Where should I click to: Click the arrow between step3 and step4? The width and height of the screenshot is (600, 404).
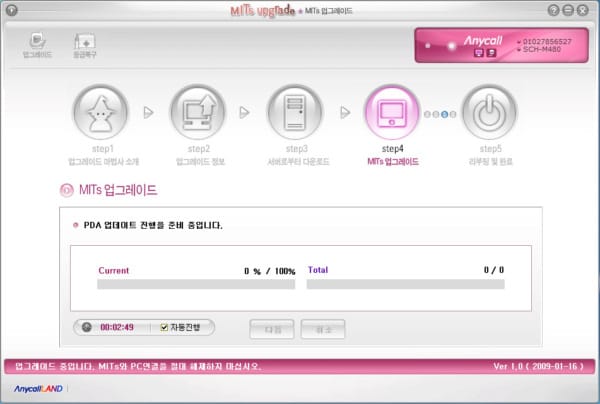tap(345, 112)
